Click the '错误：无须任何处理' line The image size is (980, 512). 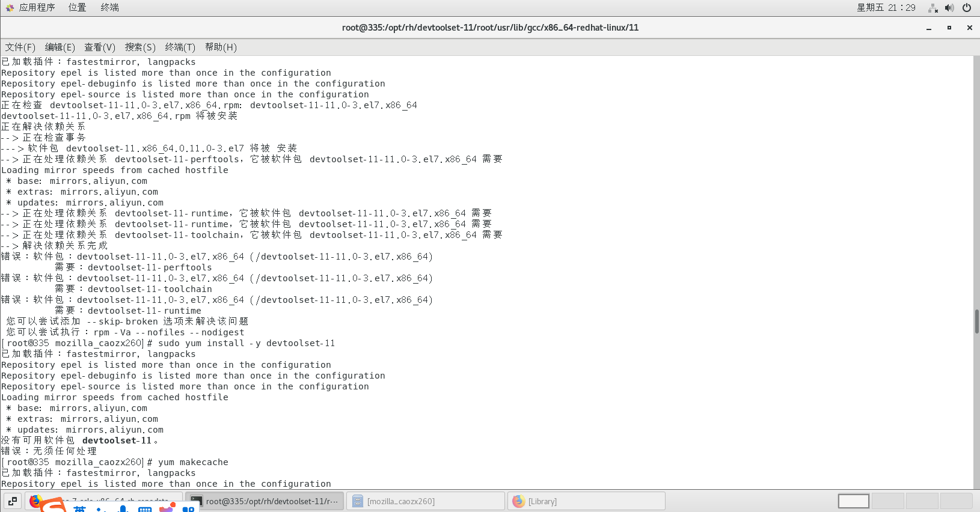[x=49, y=451]
